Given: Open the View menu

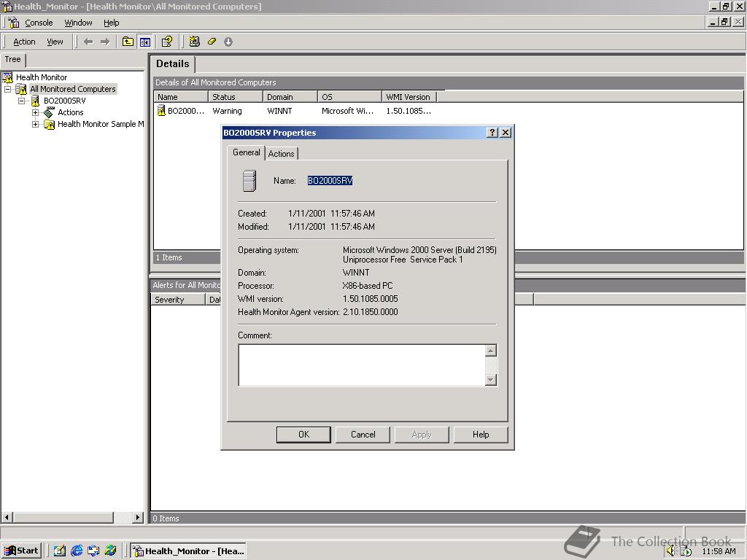Looking at the screenshot, I should 55,42.
